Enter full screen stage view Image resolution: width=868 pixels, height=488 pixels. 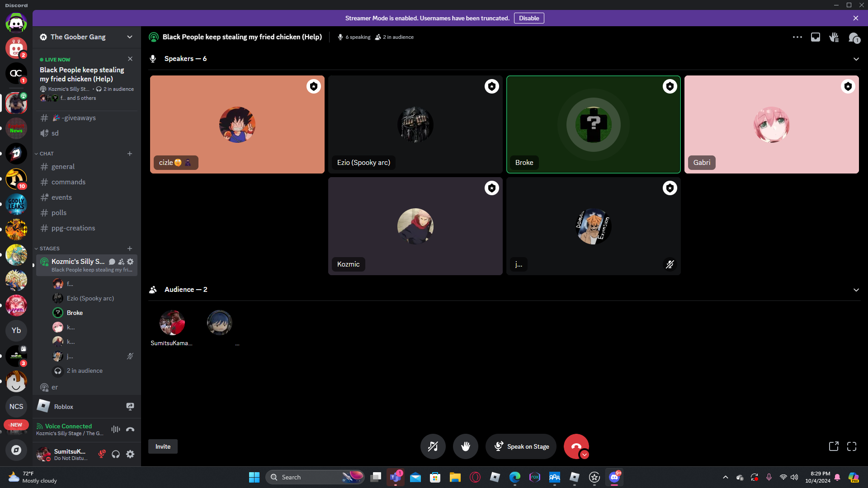[852, 446]
